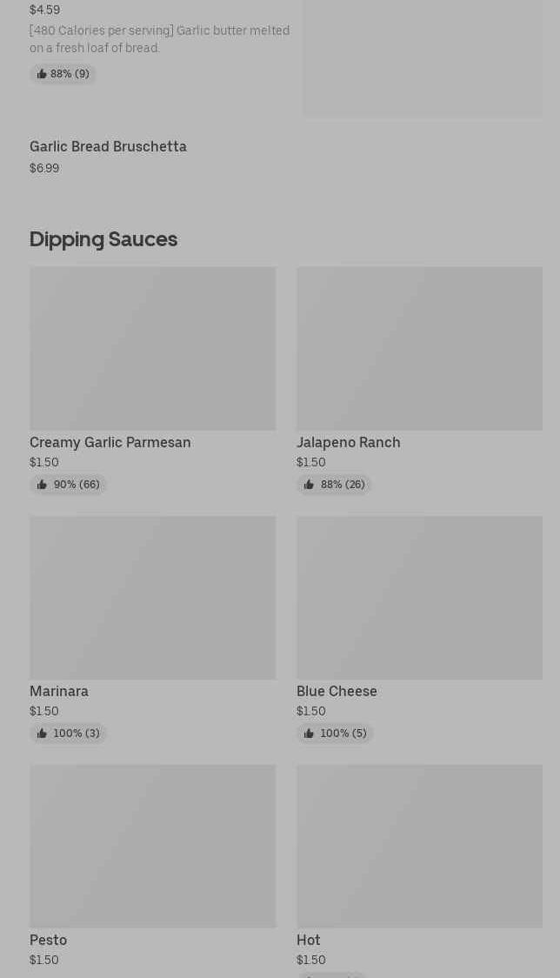Open the Hot sauce image

coord(420,847)
